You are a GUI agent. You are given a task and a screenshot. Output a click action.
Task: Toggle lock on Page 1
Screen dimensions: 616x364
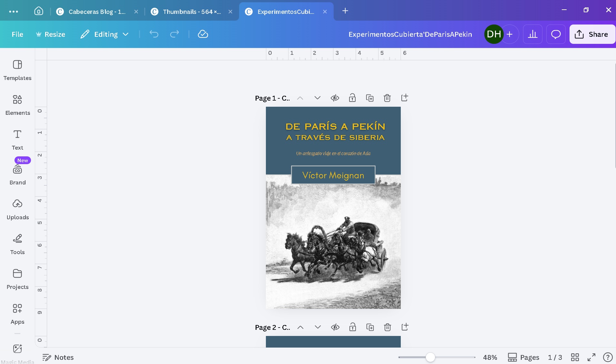(x=352, y=98)
